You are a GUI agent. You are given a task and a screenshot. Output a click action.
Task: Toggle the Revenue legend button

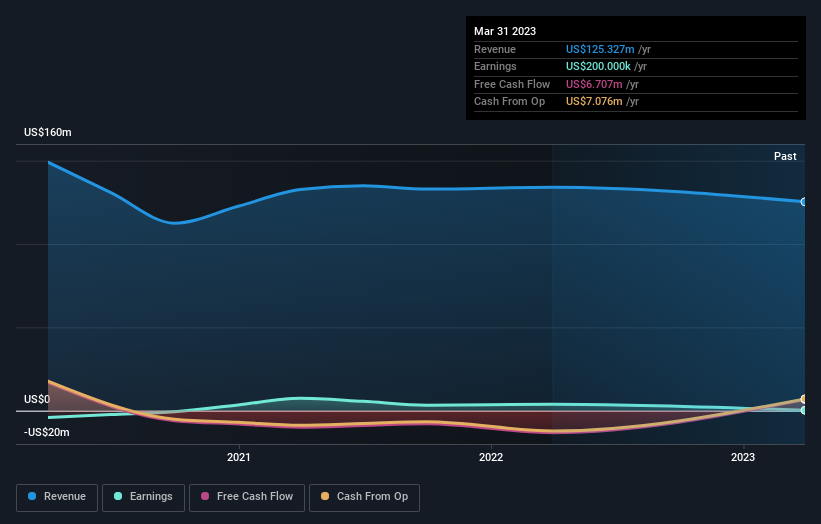[57, 497]
